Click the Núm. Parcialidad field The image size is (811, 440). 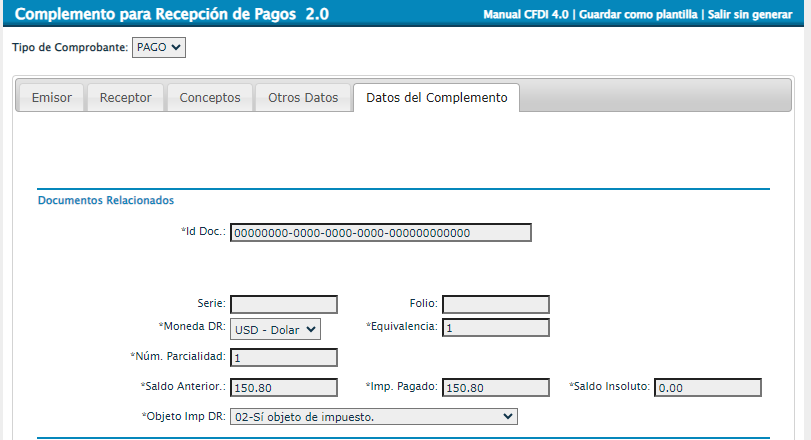(284, 357)
